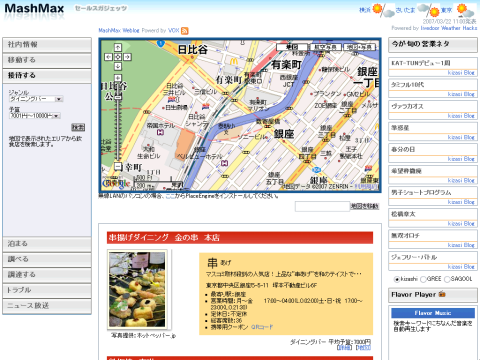Screen dimensions: 480x360
Task: Expand the 社内情報 sidebar section
Action: tap(47, 44)
